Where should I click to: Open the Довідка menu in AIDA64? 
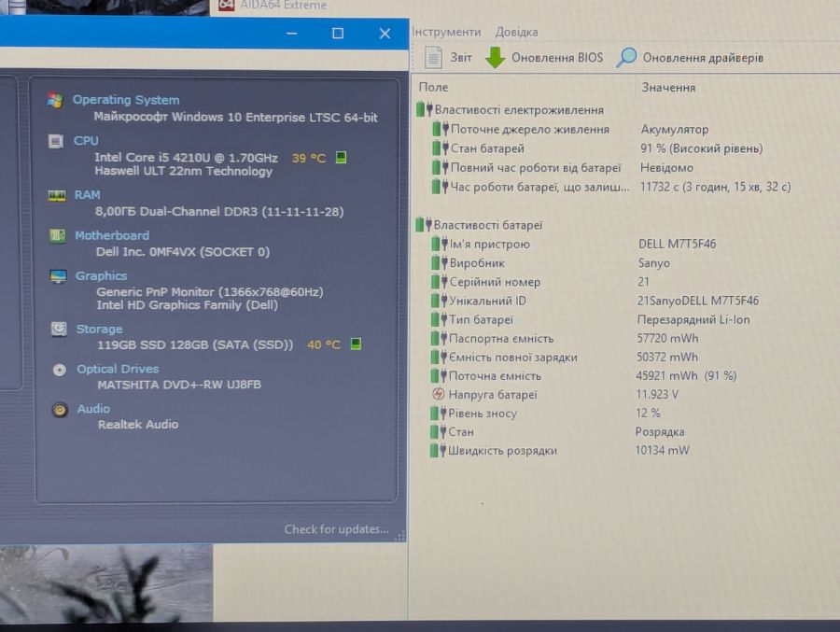[x=516, y=32]
